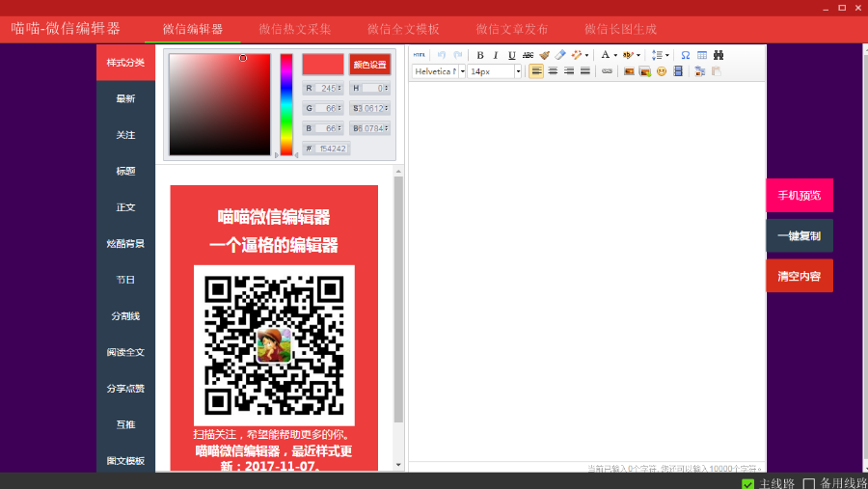Align text left

[x=536, y=71]
